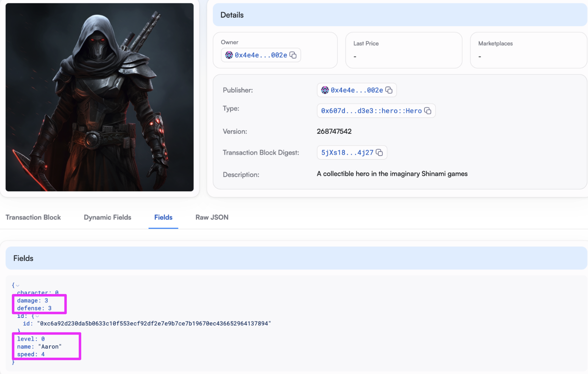588x374 pixels.
Task: Click the Details section header
Action: (x=400, y=15)
